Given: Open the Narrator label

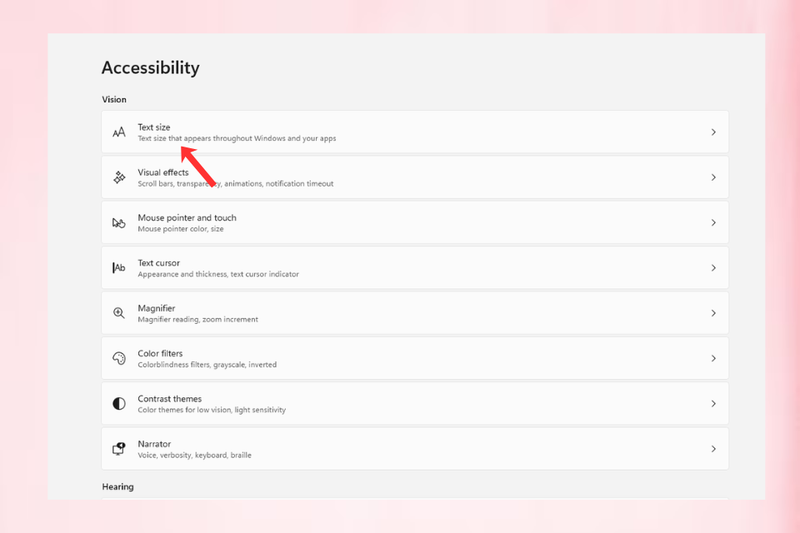Looking at the screenshot, I should pos(155,444).
